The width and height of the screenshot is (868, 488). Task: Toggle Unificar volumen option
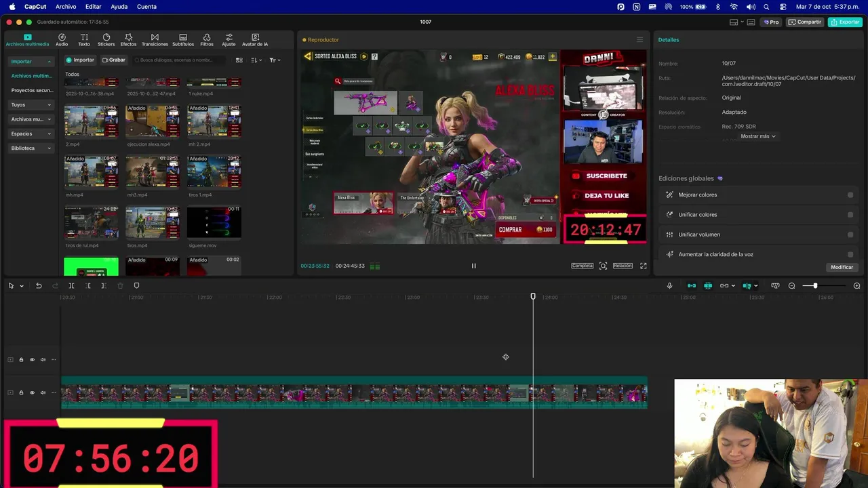pyautogui.click(x=850, y=235)
